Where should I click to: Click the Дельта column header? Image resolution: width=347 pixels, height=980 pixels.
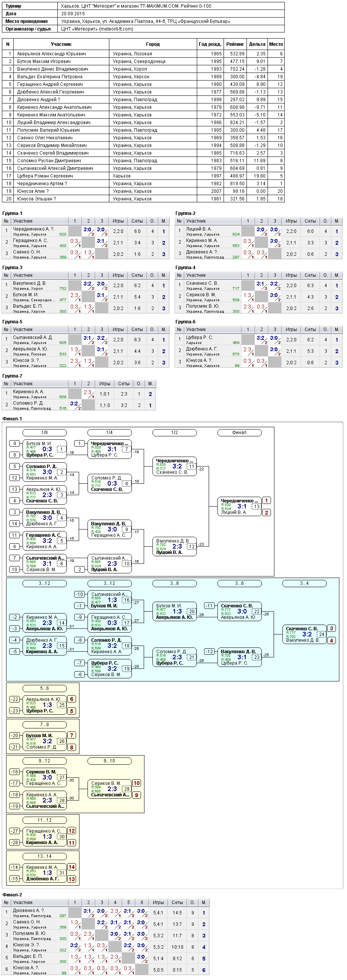tap(257, 44)
